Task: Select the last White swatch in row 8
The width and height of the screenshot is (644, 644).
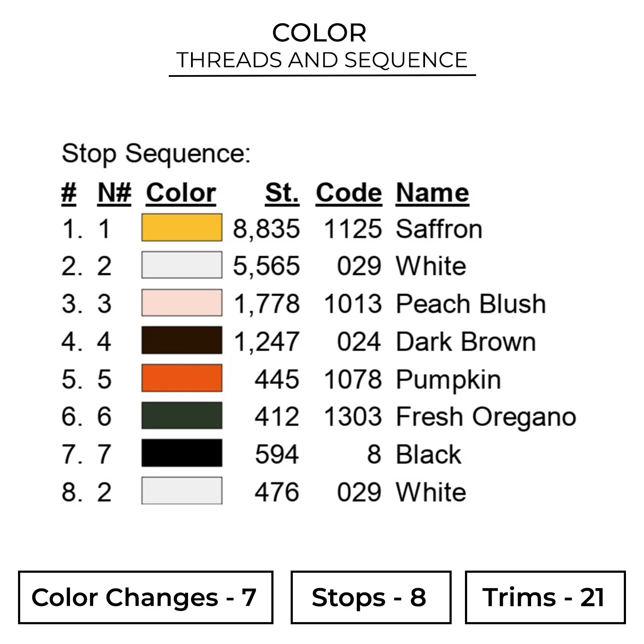Action: 182,491
